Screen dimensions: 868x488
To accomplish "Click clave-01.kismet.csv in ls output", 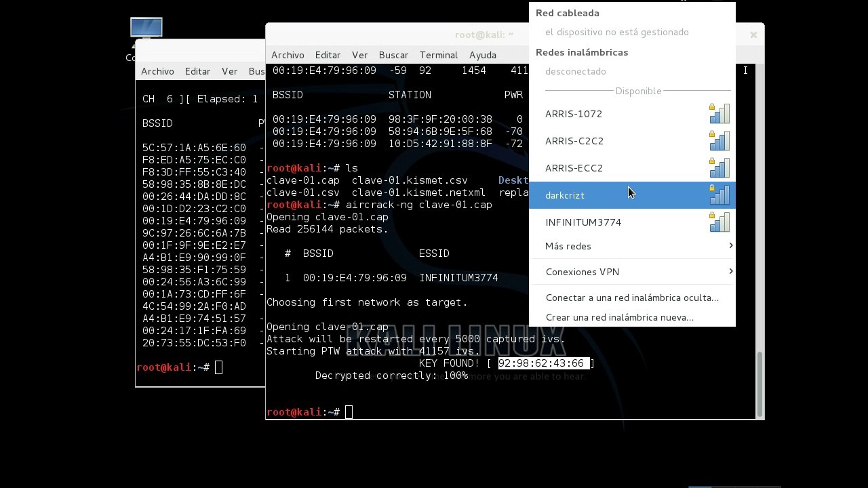I will [x=410, y=180].
